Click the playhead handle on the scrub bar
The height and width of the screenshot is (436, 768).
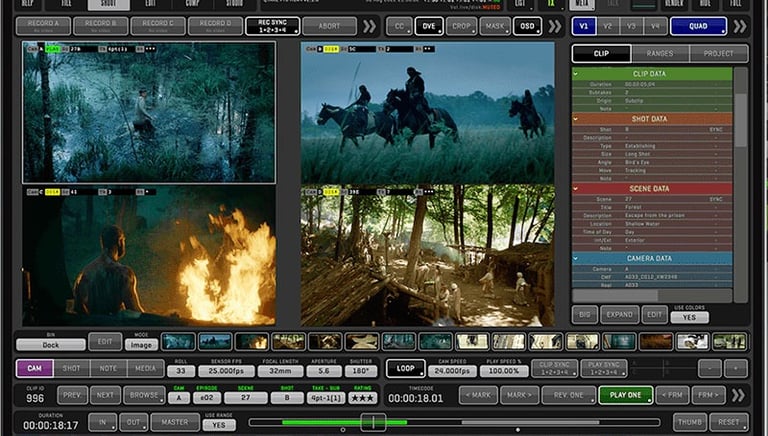373,422
